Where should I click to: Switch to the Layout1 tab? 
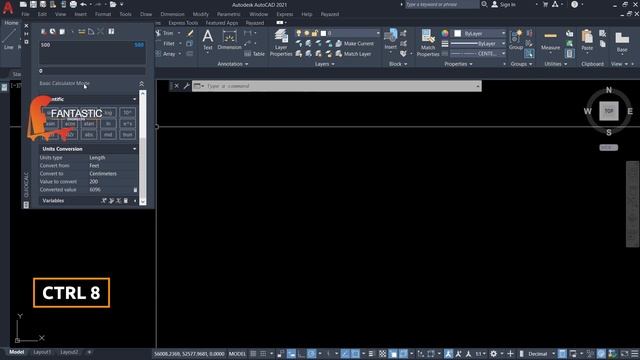(42, 352)
